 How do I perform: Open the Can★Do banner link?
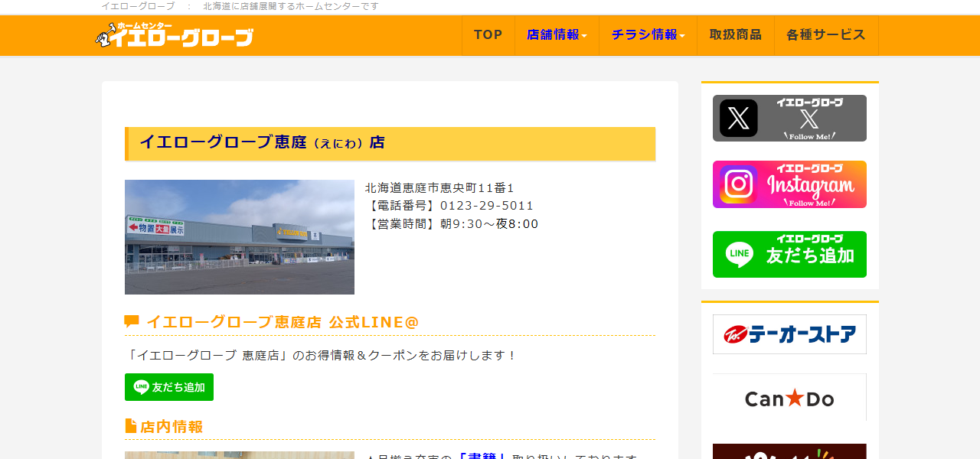(789, 398)
